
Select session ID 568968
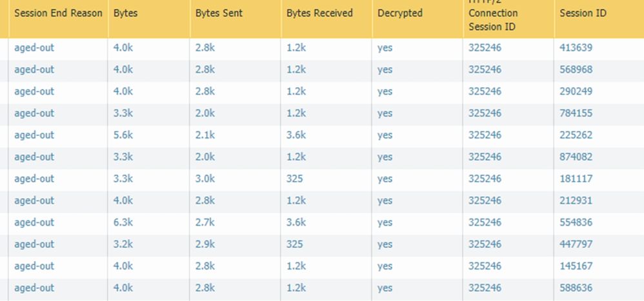[x=576, y=70]
